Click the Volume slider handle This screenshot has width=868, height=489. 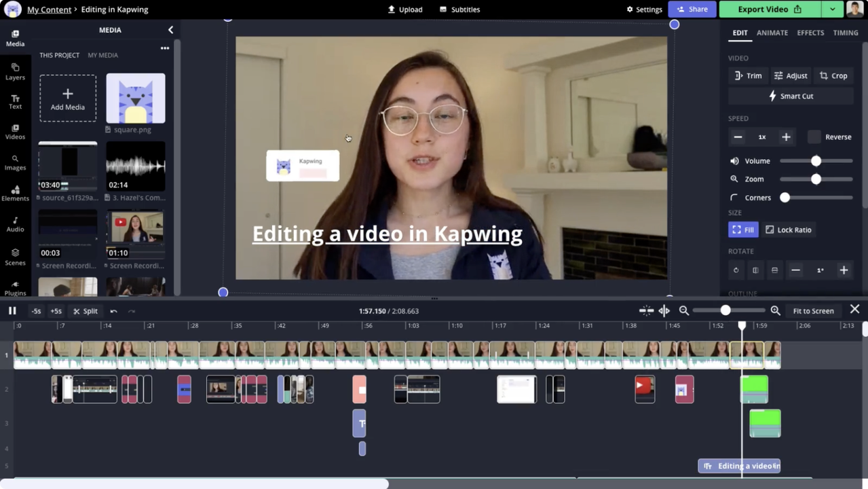click(x=816, y=161)
